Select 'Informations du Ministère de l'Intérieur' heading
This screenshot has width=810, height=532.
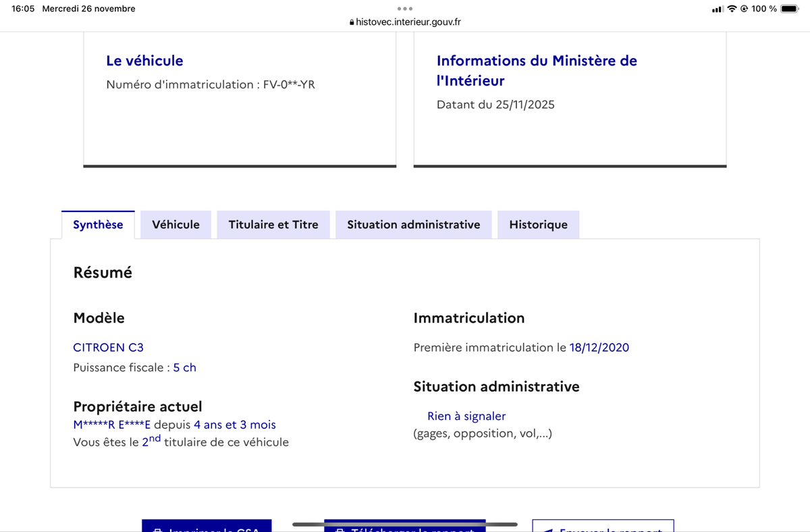[537, 71]
